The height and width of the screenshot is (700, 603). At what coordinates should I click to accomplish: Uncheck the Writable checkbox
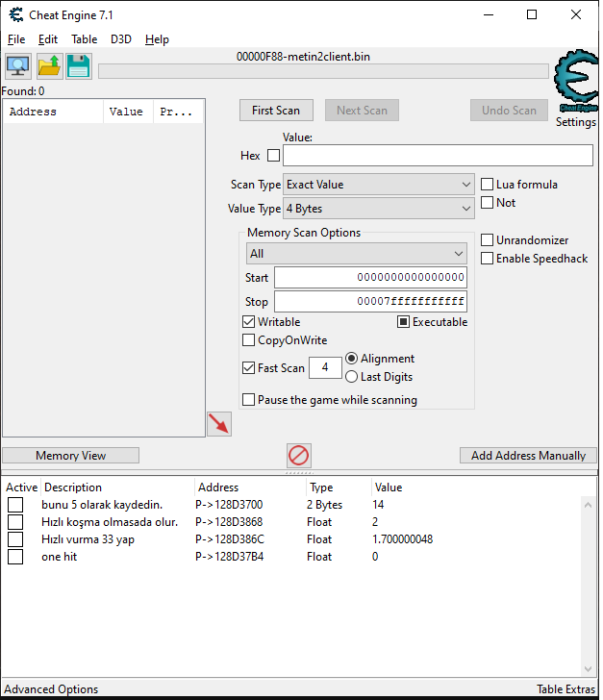(x=248, y=322)
